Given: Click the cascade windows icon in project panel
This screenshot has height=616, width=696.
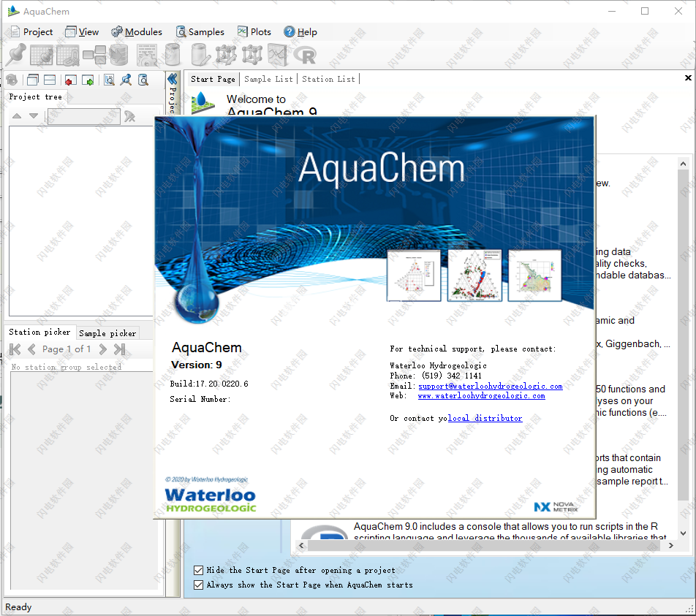Looking at the screenshot, I should click(33, 80).
